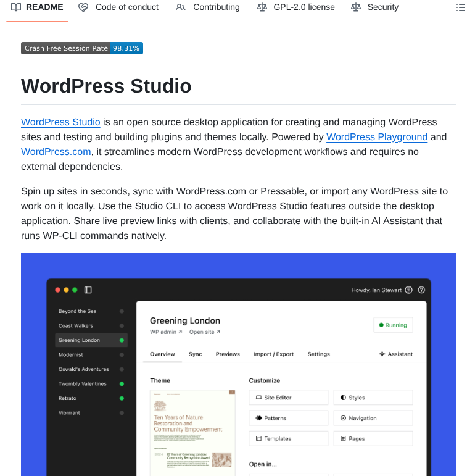
Task: Select Oswald's Adventures in the sidebar
Action: [x=91, y=369]
